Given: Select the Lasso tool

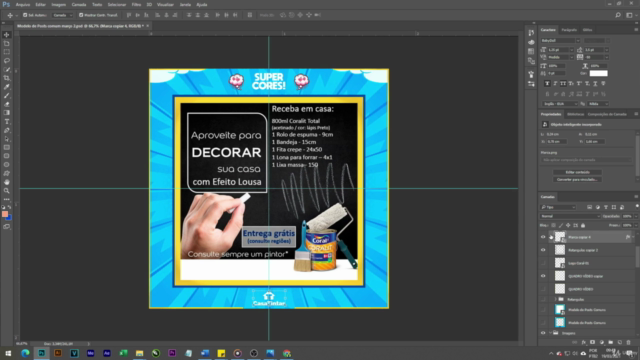Looking at the screenshot, I should (7, 60).
